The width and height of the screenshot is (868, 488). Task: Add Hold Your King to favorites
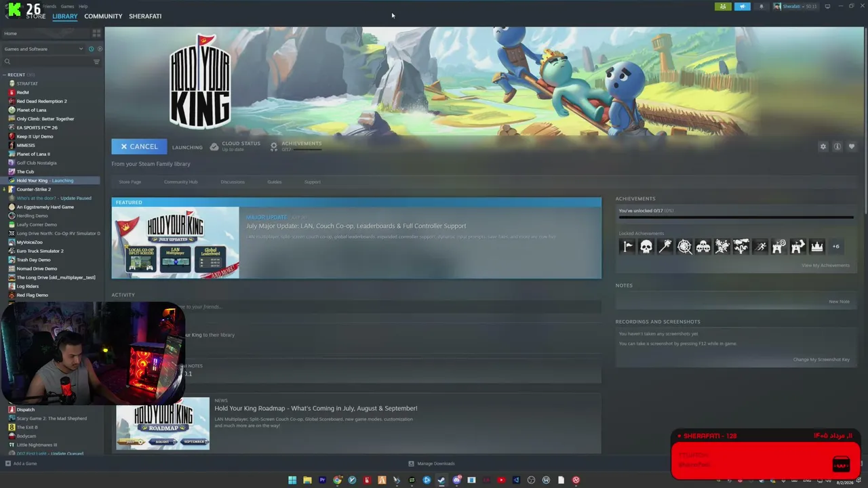(852, 146)
